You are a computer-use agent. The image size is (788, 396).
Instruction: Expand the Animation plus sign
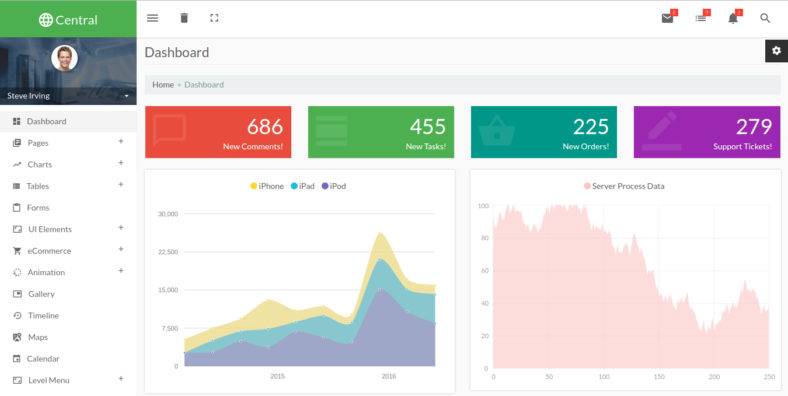click(121, 271)
